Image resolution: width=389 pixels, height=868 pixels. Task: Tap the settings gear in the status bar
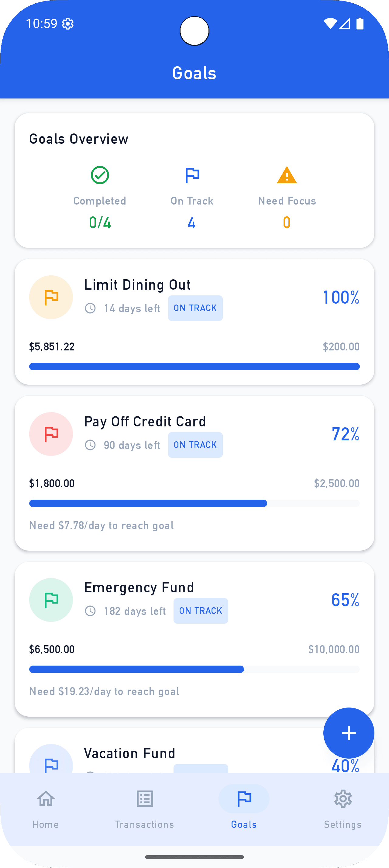pos(68,24)
